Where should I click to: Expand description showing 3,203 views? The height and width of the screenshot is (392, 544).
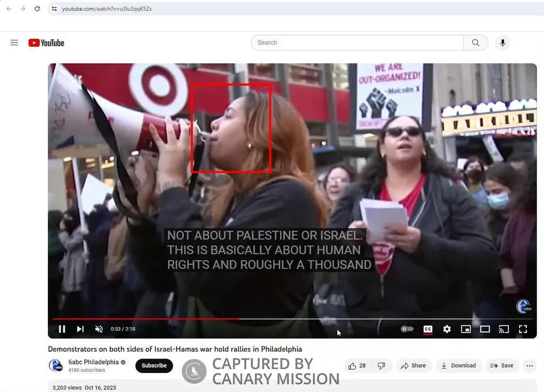point(292,386)
